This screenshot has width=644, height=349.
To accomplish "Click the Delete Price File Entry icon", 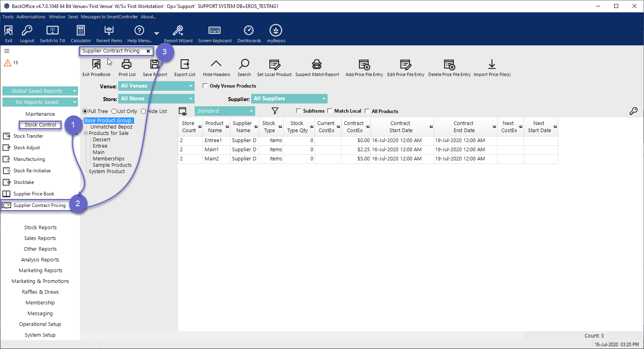I will 449,65.
